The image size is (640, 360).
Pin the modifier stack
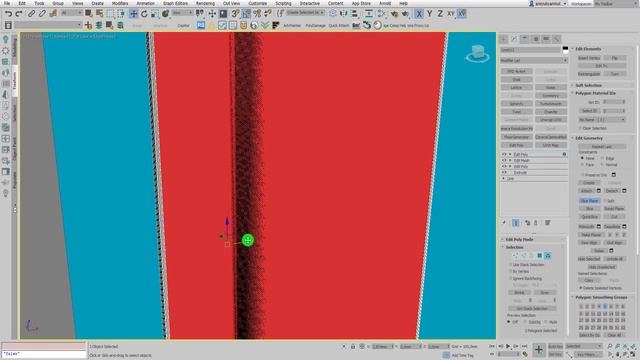[x=504, y=223]
